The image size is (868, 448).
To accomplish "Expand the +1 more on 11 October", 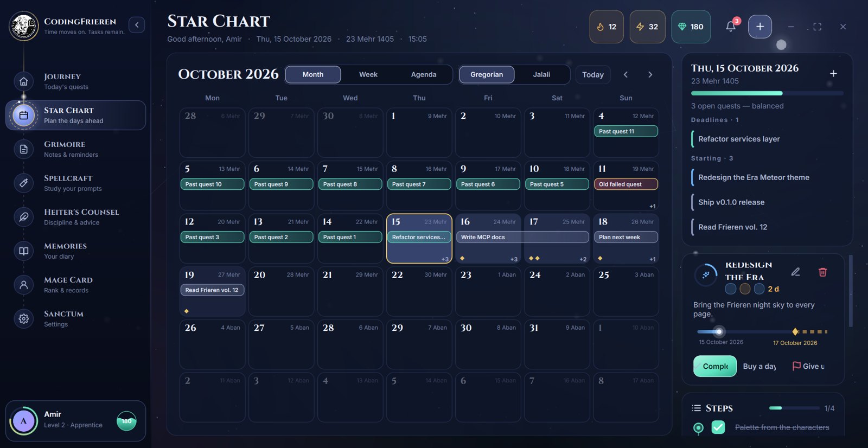I will [653, 206].
